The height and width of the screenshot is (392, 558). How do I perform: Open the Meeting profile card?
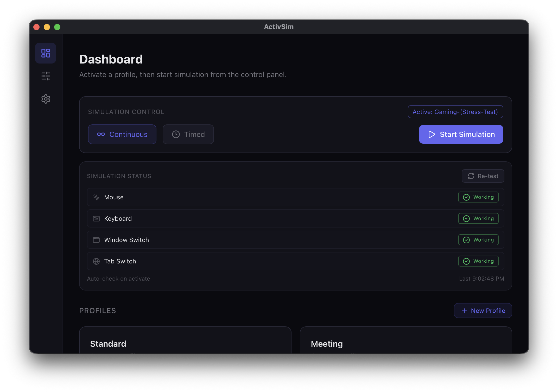(x=405, y=341)
